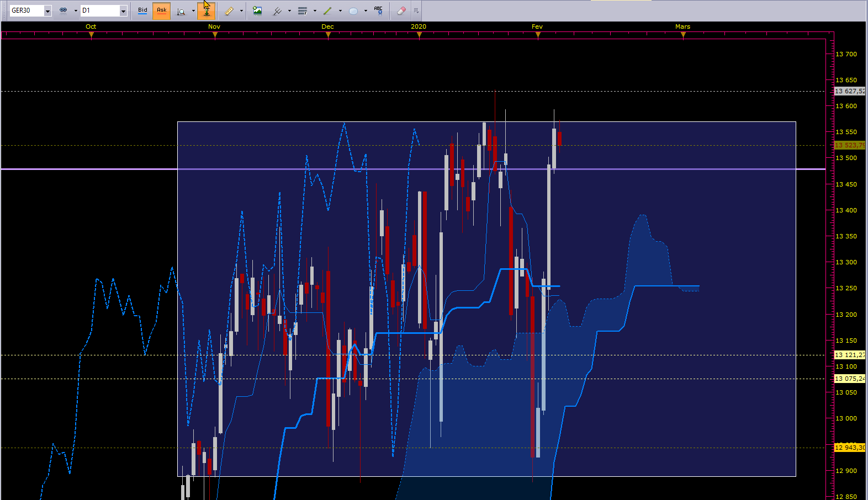The image size is (868, 500).
Task: Click the 13 700 price axis label
Action: 846,54
